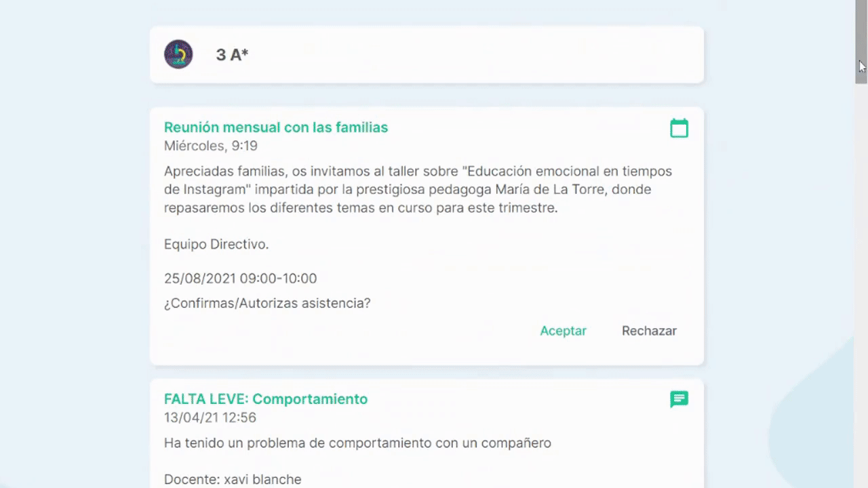Screen dimensions: 868x488
Task: Click the Apreciadas familias invitation paragraph
Action: 418,189
